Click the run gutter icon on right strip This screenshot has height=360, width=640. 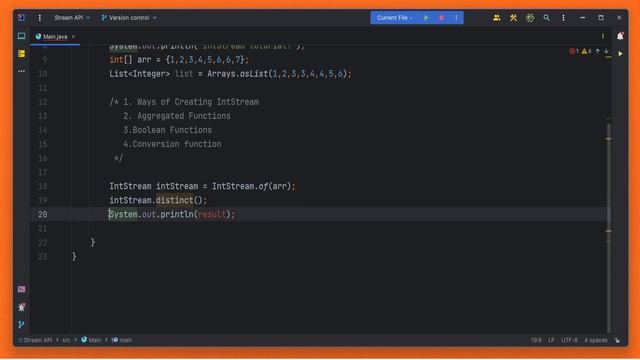(x=620, y=53)
